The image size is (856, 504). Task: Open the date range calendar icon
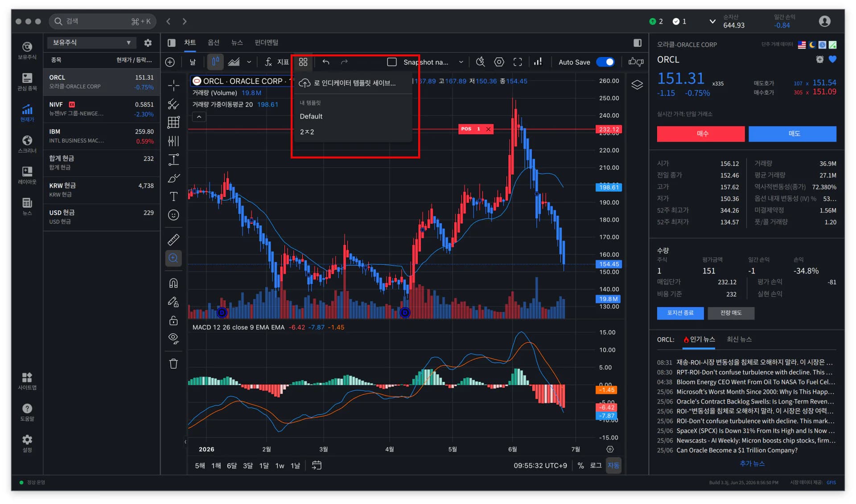[317, 465]
